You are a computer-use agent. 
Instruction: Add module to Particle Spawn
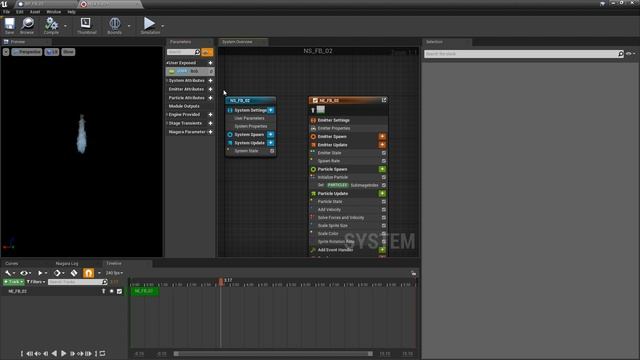382,169
